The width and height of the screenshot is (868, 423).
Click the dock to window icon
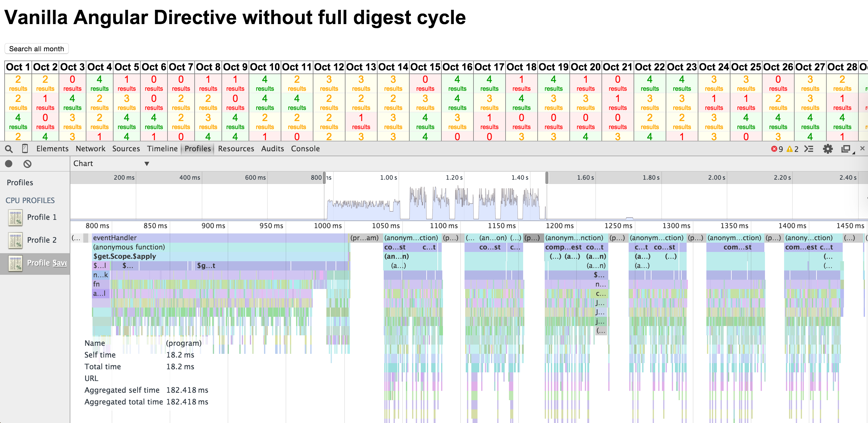click(846, 149)
